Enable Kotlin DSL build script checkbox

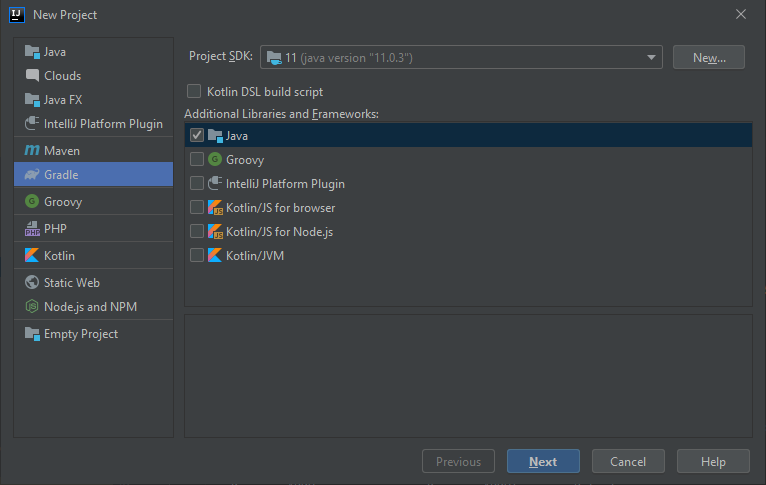tap(194, 91)
